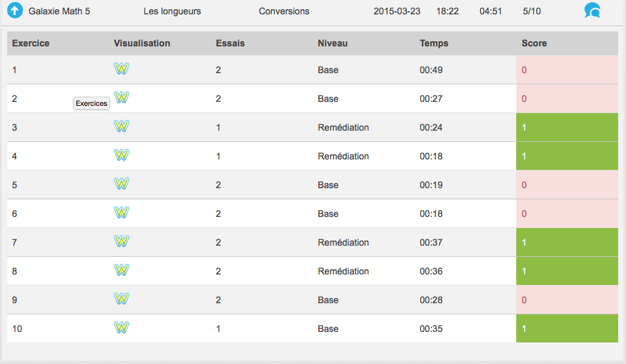The height and width of the screenshot is (364, 626).
Task: Click Remédiation level in exercise 7 row
Action: click(x=343, y=242)
